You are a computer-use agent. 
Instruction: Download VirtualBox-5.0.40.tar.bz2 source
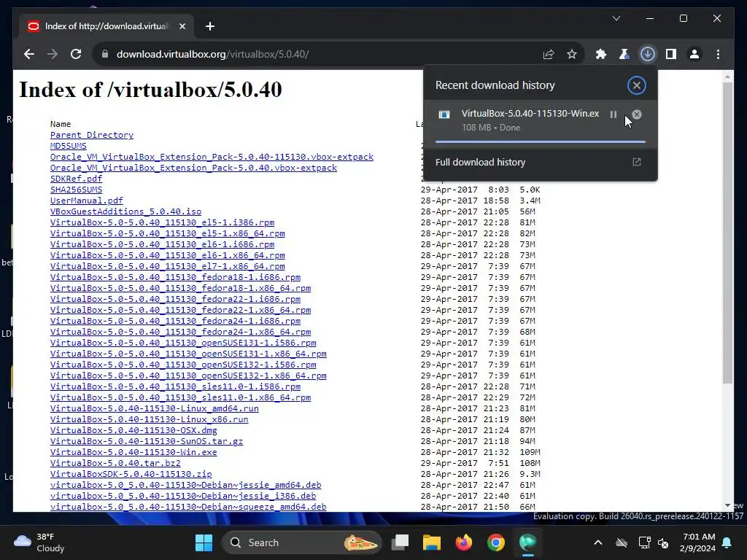(x=115, y=463)
